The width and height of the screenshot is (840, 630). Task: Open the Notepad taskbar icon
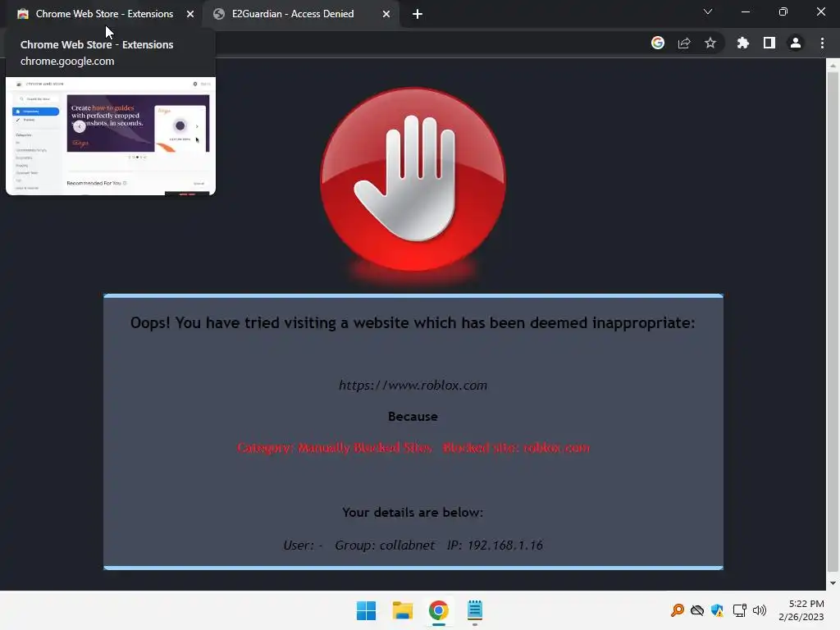(x=475, y=610)
